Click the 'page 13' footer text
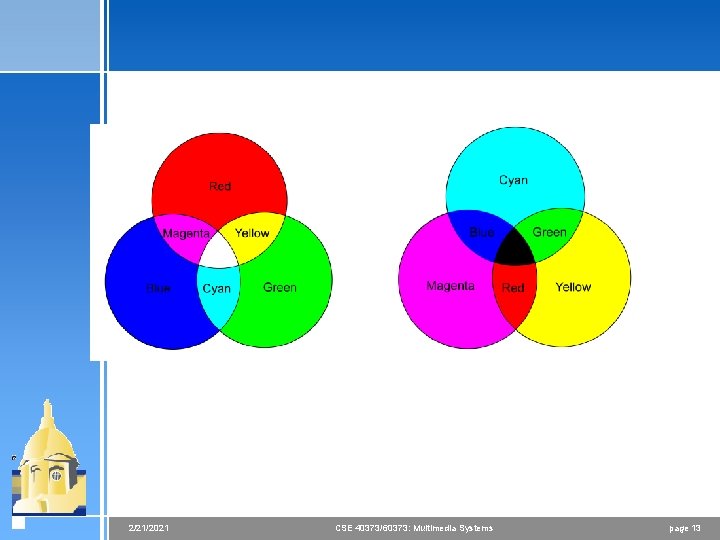 [x=685, y=529]
